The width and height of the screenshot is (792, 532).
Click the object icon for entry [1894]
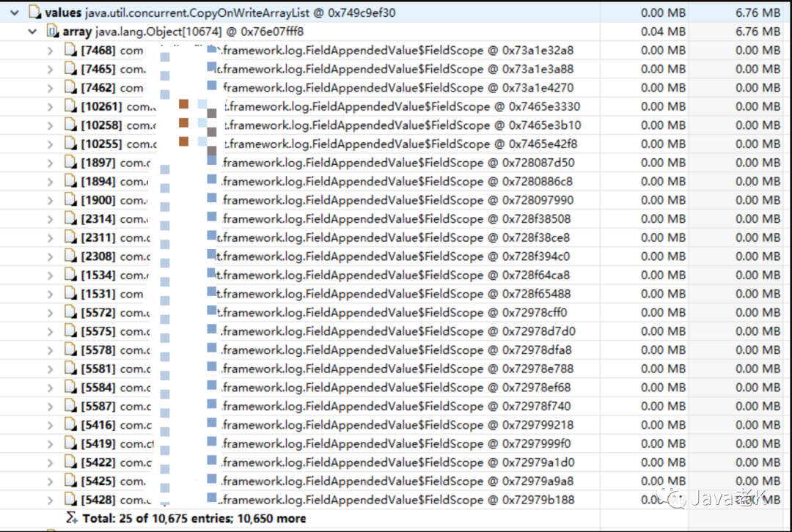(x=70, y=181)
